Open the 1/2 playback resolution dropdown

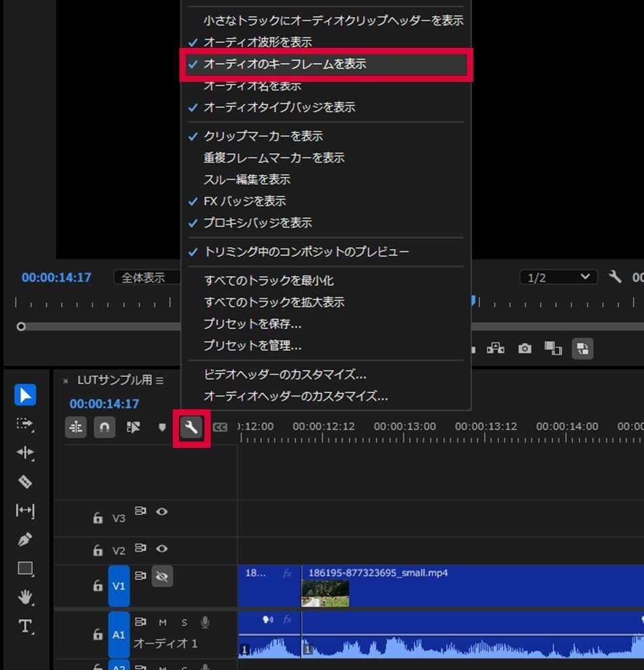pyautogui.click(x=558, y=276)
